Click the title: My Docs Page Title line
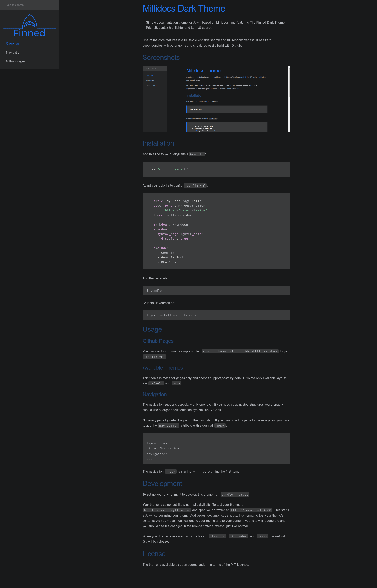 (x=177, y=201)
